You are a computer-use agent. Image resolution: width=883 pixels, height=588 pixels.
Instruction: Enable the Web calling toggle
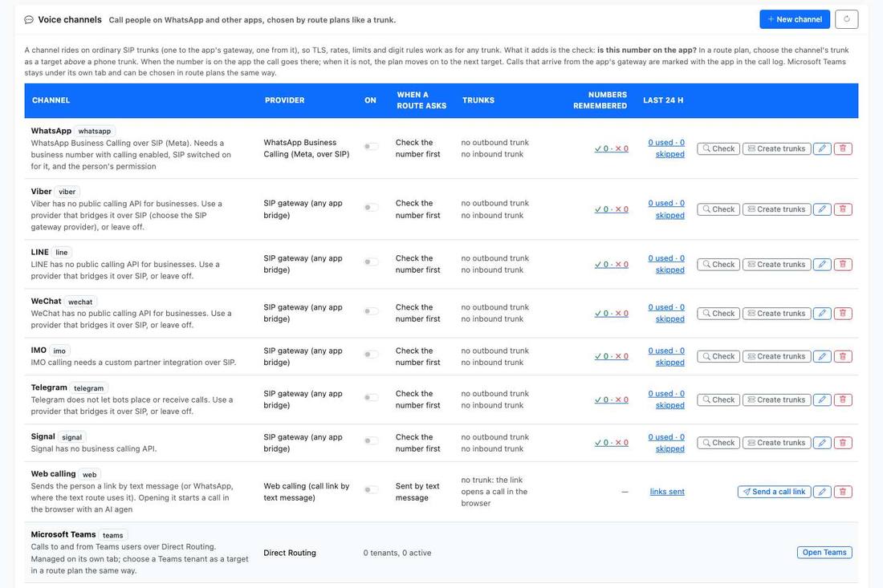click(x=371, y=490)
